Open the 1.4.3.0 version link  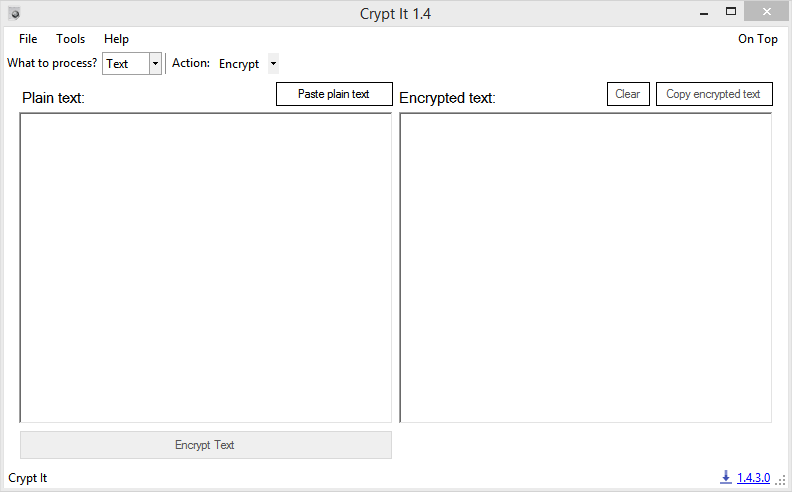753,477
